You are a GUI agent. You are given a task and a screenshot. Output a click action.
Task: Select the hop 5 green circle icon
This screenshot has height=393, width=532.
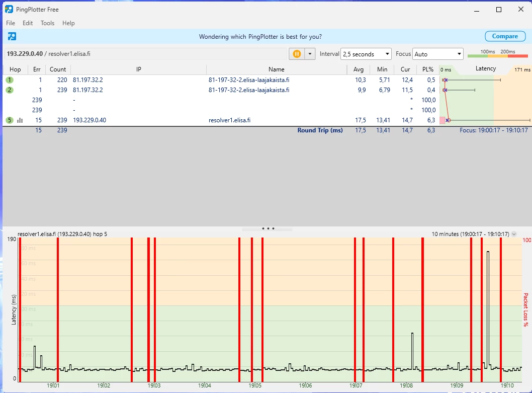10,120
